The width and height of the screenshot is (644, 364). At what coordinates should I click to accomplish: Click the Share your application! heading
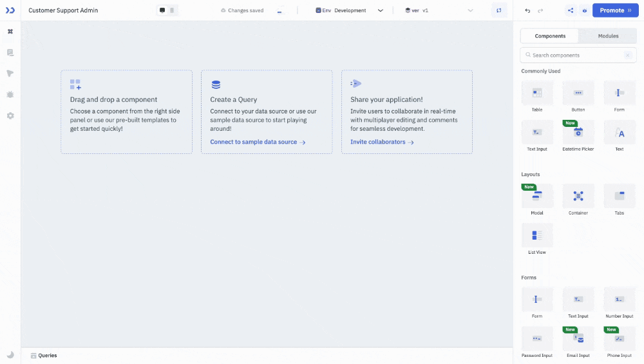pos(386,99)
